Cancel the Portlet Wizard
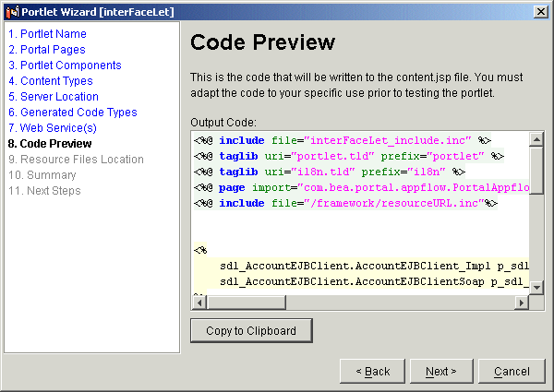This screenshot has height=392, width=554. point(512,371)
